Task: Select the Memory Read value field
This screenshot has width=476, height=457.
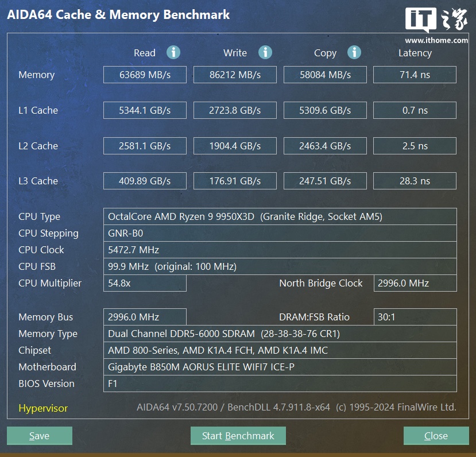Action: (145, 75)
